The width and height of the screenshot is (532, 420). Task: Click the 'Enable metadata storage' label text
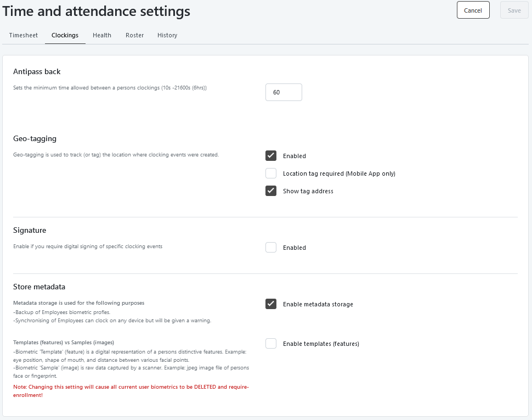coord(318,304)
